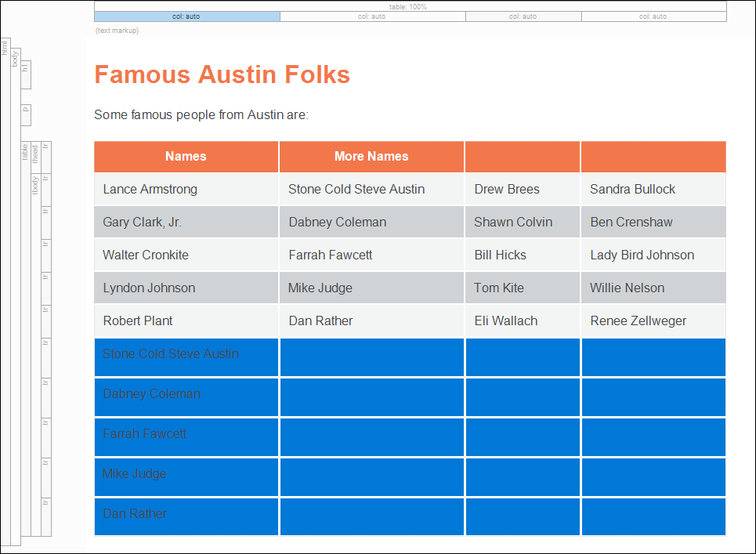Image resolution: width=756 pixels, height=554 pixels.
Task: Click the Lyndon Johnson cell
Action: click(x=186, y=288)
